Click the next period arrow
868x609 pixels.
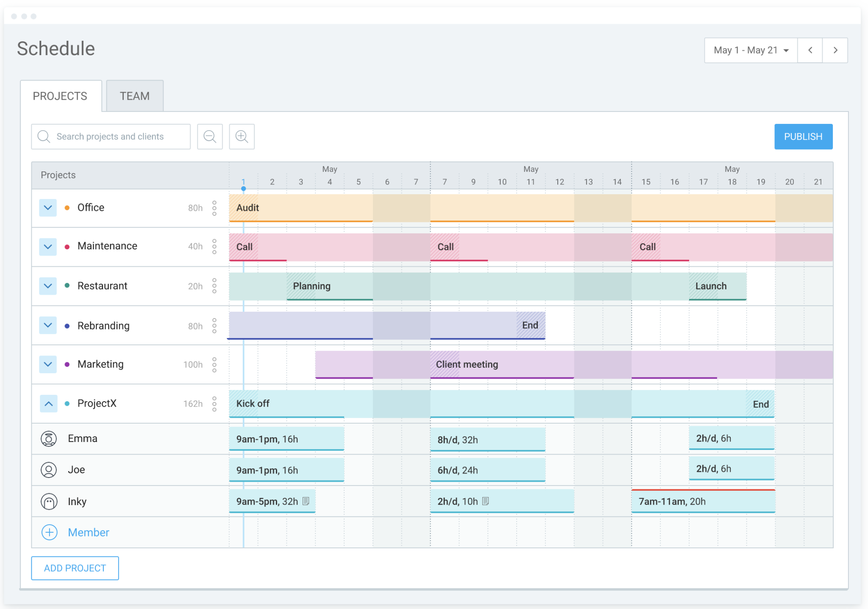click(x=835, y=50)
